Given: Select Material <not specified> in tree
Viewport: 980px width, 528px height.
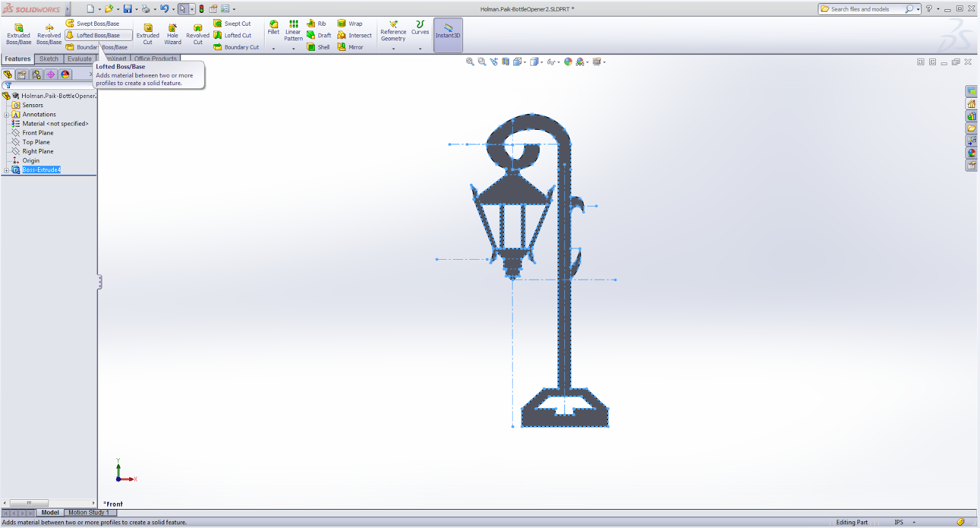Looking at the screenshot, I should (x=55, y=124).
